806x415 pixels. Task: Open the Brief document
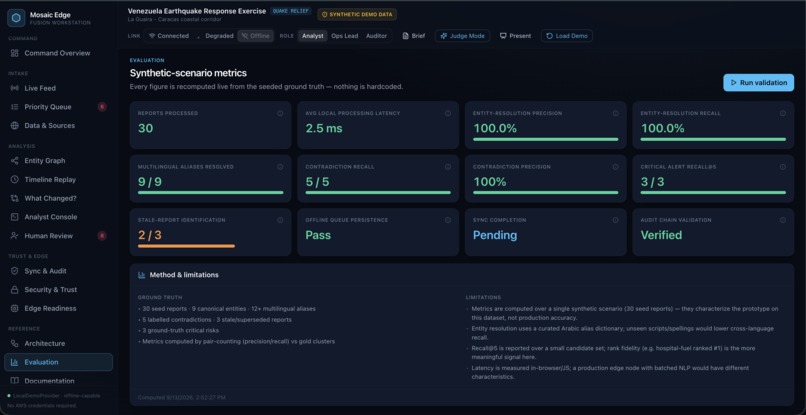click(x=414, y=36)
